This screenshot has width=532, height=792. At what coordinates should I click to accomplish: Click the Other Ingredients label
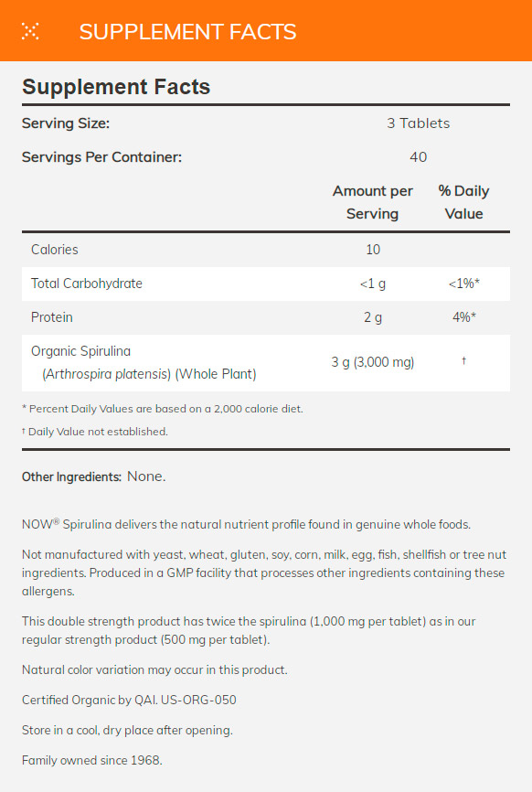[71, 476]
